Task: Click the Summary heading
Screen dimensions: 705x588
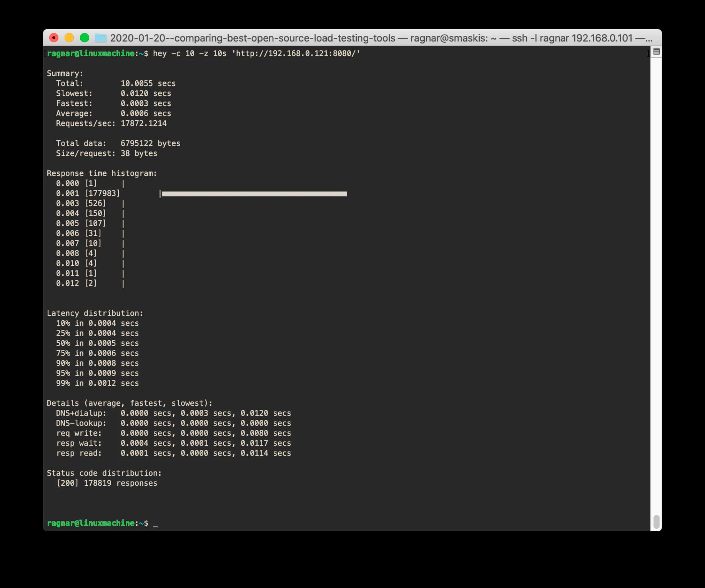Action: point(65,73)
